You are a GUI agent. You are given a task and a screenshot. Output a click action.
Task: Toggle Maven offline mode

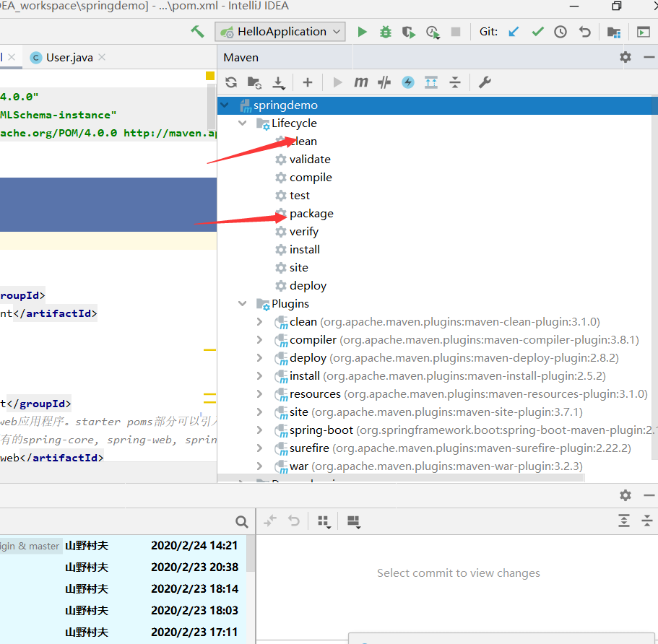coord(384,82)
